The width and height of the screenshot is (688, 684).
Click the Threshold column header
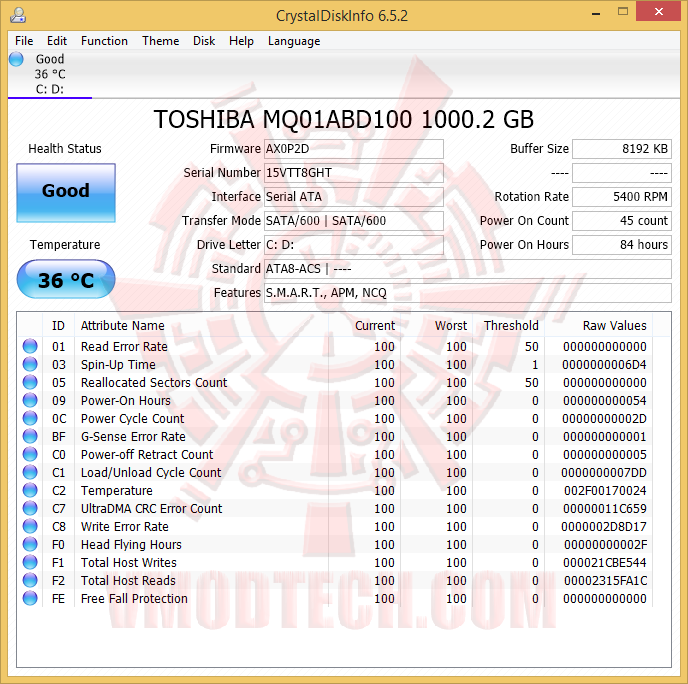point(511,326)
